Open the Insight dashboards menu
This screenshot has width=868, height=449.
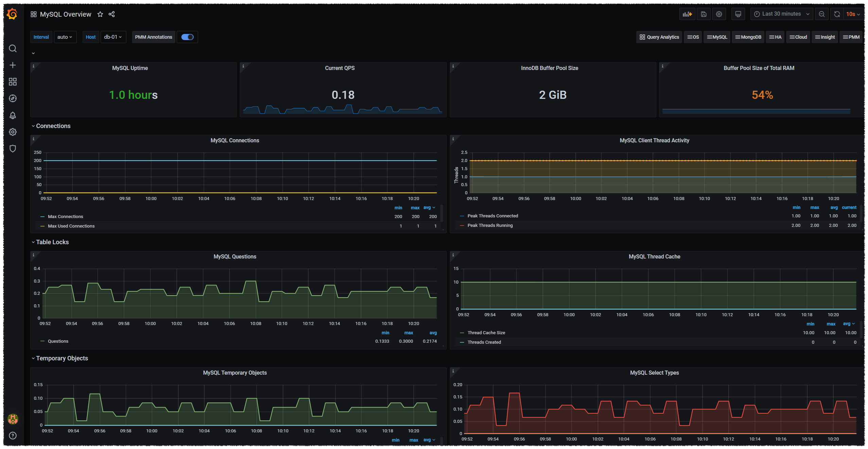pyautogui.click(x=825, y=37)
